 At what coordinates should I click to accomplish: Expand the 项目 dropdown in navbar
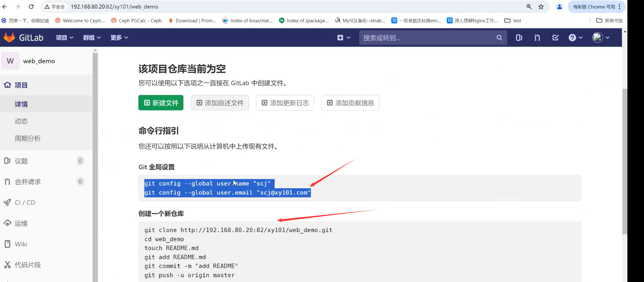click(x=65, y=38)
